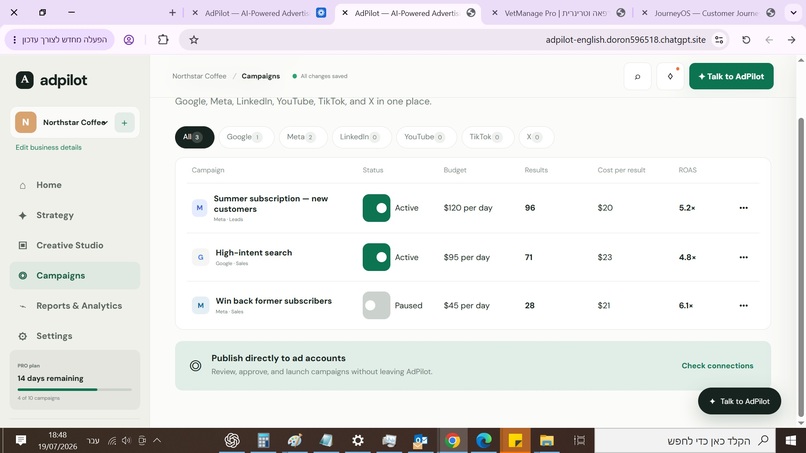The image size is (806, 453).
Task: Open High-intent search campaign
Action: pyautogui.click(x=254, y=253)
